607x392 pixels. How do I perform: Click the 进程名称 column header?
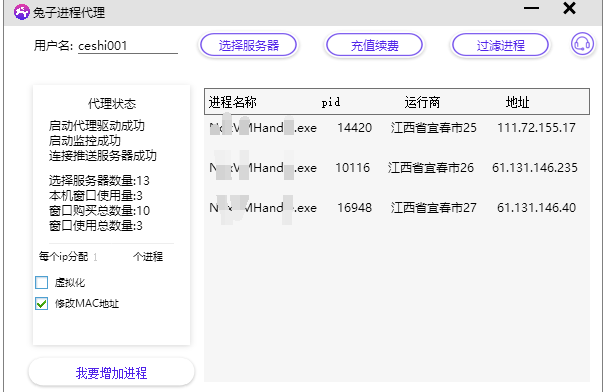tap(233, 102)
